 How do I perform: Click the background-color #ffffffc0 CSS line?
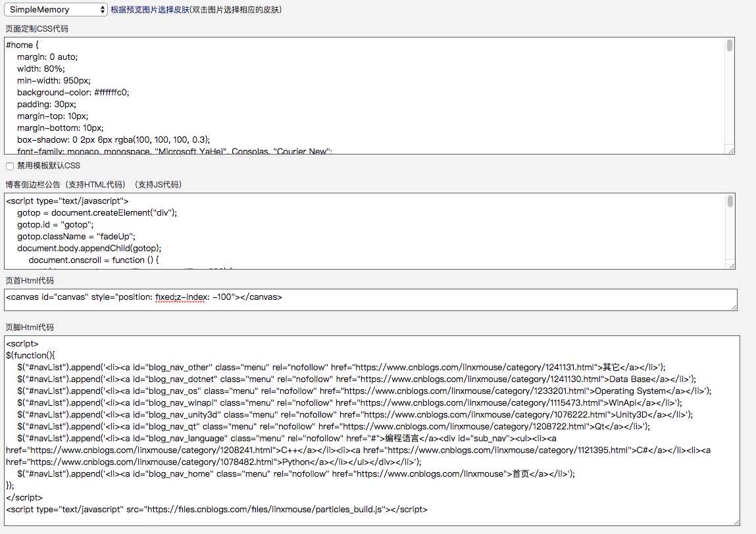click(73, 93)
